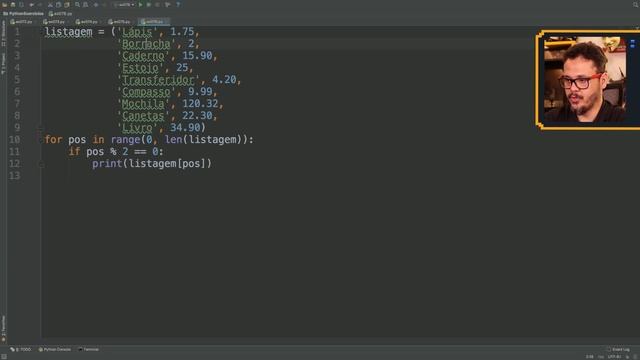
Task: Toggle the read-only lock icon in status bar
Action: pyautogui.click(x=627, y=357)
